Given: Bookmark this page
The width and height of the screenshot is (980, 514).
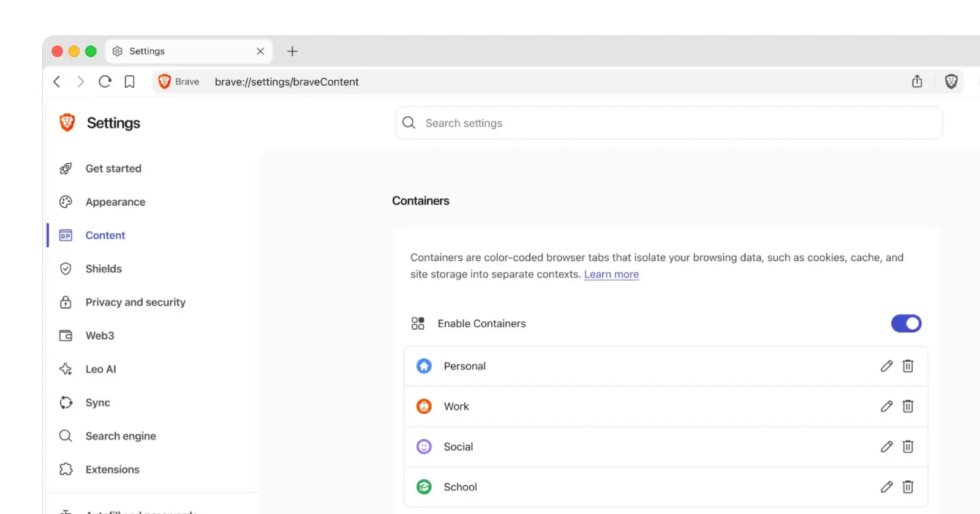Looking at the screenshot, I should (x=129, y=82).
